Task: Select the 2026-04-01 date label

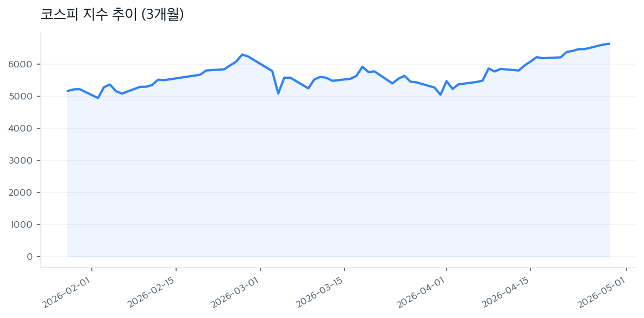Action: (x=421, y=294)
